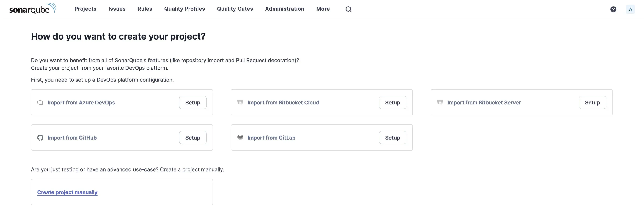Click the text 'First, you need to set up a DevOps platform configuration.'
The height and width of the screenshot is (213, 644).
[102, 80]
